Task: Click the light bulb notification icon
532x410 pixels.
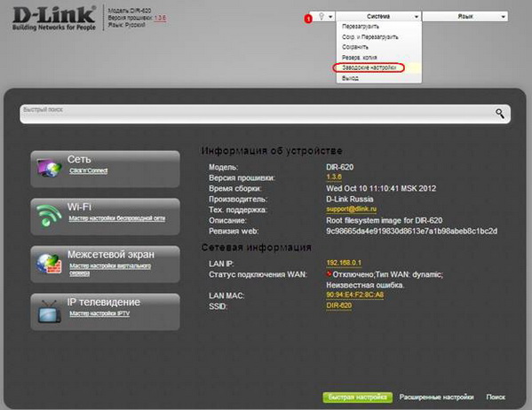Action: click(x=322, y=16)
